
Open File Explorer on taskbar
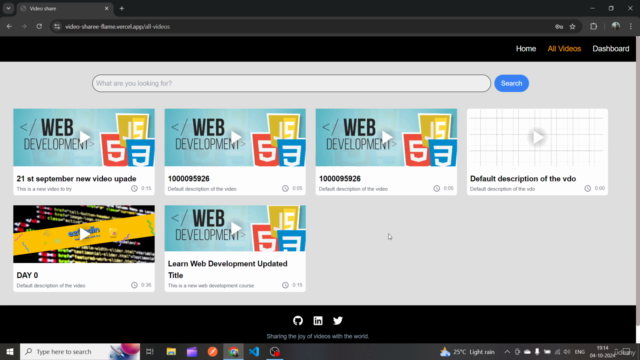171,351
